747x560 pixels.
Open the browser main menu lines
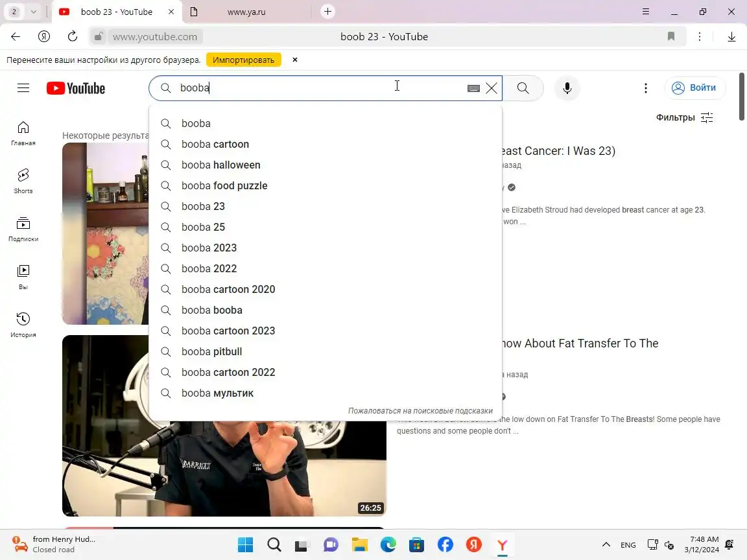tap(646, 12)
